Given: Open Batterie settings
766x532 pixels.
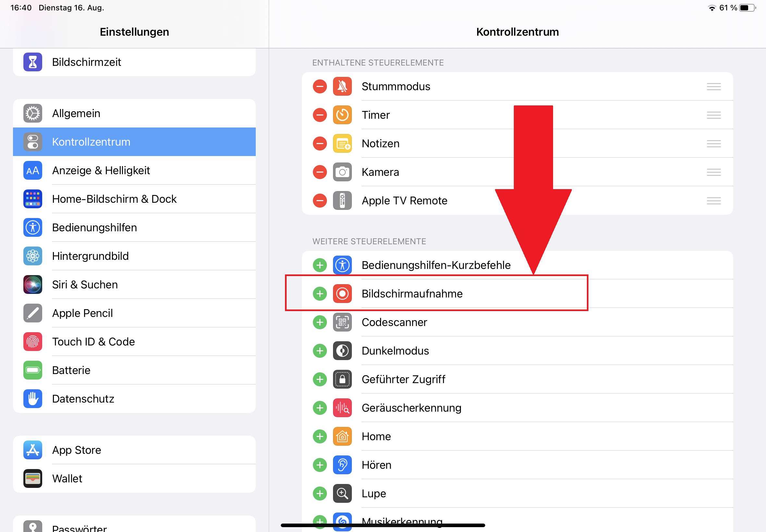Looking at the screenshot, I should click(134, 370).
